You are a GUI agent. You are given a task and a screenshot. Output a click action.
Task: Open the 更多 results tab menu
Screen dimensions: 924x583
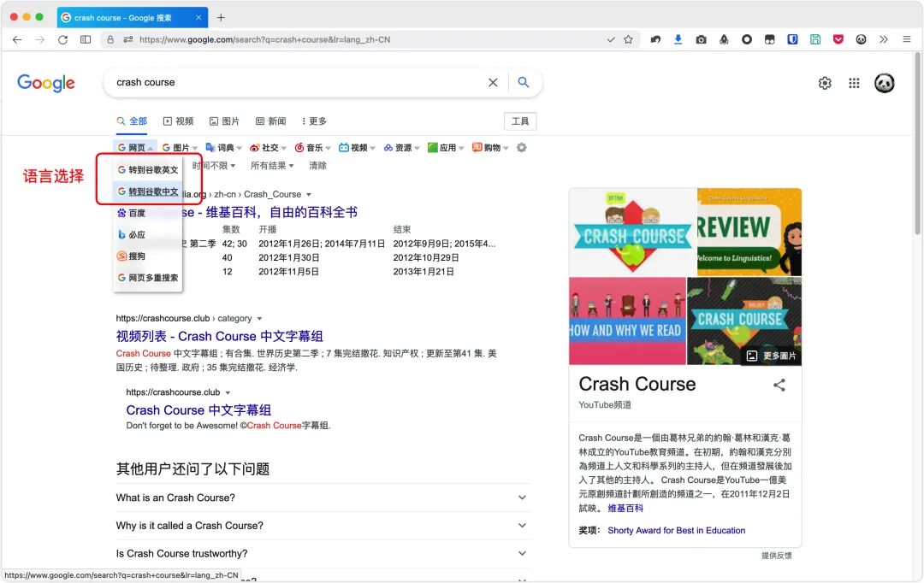click(x=313, y=121)
